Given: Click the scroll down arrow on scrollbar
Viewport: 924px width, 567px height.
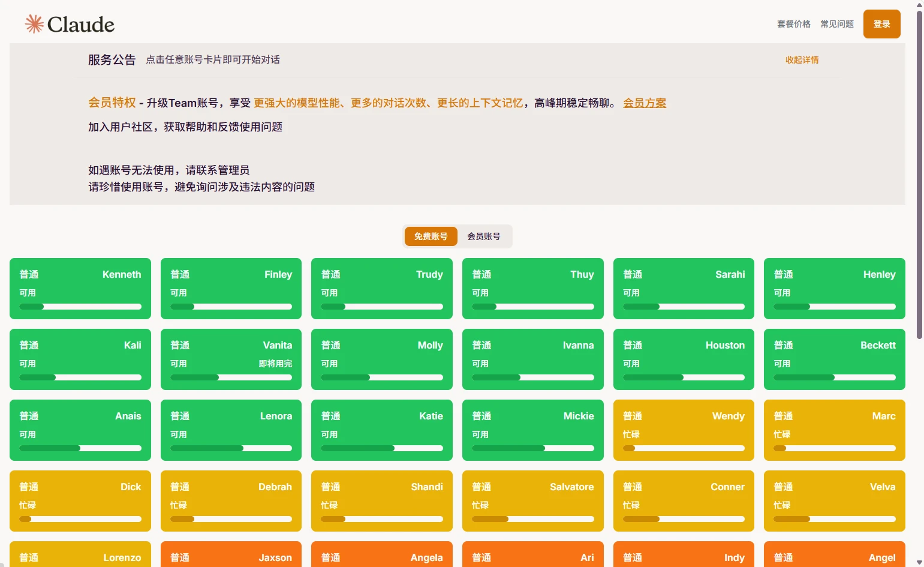Looking at the screenshot, I should pyautogui.click(x=919, y=562).
